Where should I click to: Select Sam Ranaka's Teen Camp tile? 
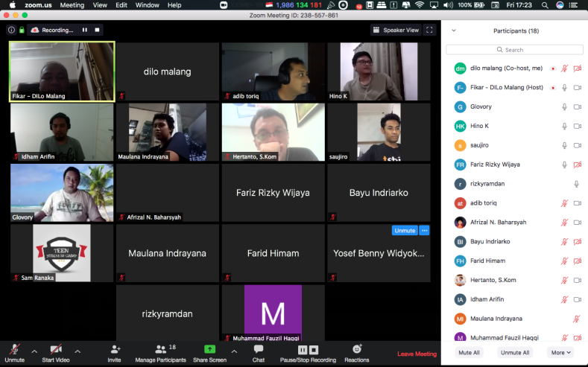click(x=62, y=253)
